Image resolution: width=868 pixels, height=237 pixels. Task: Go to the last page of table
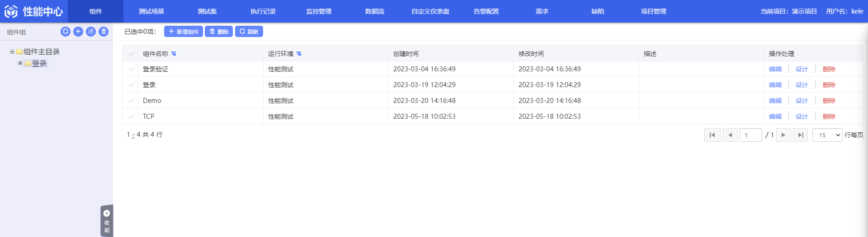pyautogui.click(x=800, y=135)
